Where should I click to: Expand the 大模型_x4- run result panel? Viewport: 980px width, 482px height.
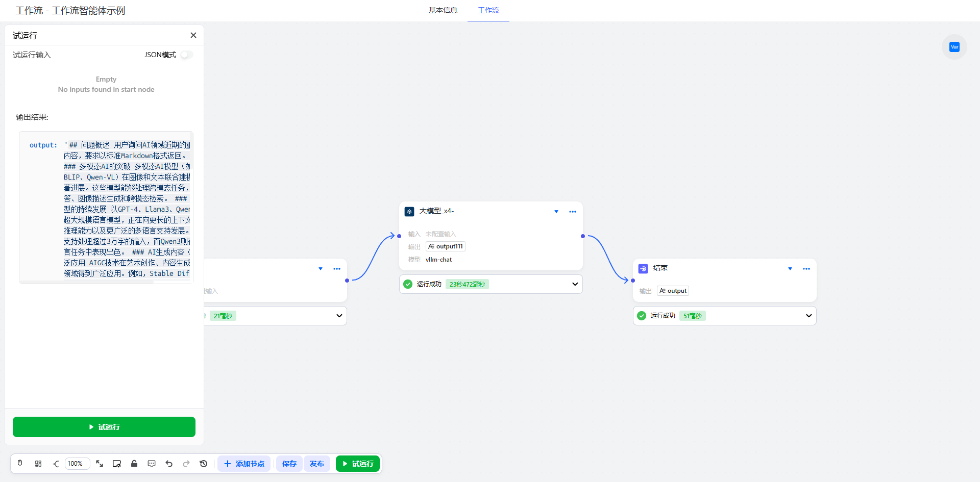tap(575, 284)
